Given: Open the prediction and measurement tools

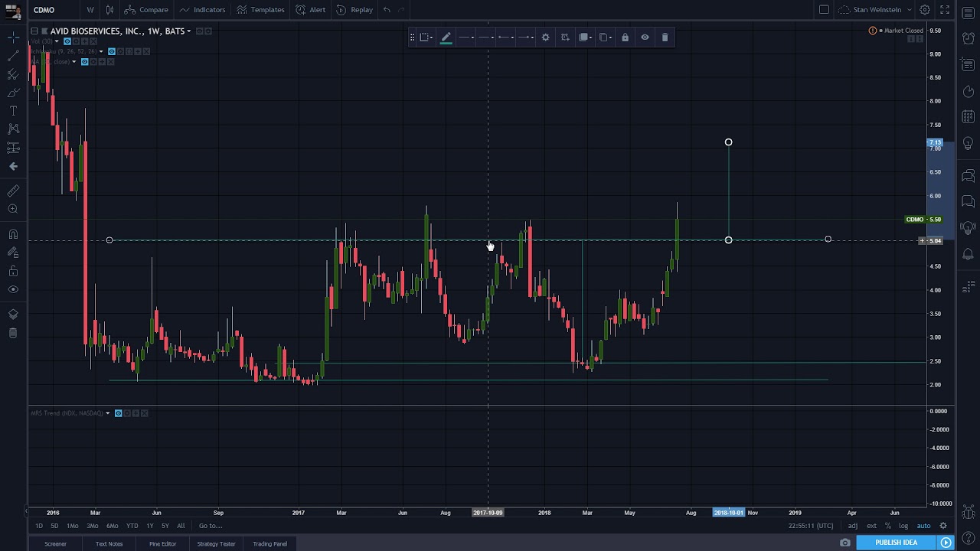Looking at the screenshot, I should (13, 148).
